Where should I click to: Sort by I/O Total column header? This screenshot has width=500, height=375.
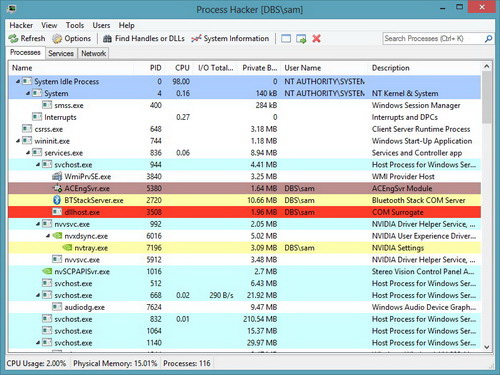(214, 68)
